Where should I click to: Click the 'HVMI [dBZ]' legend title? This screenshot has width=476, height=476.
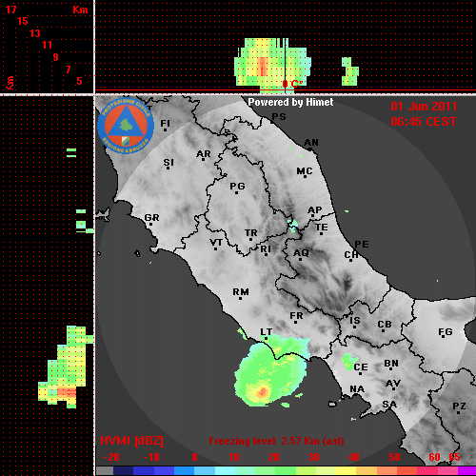click(x=131, y=441)
